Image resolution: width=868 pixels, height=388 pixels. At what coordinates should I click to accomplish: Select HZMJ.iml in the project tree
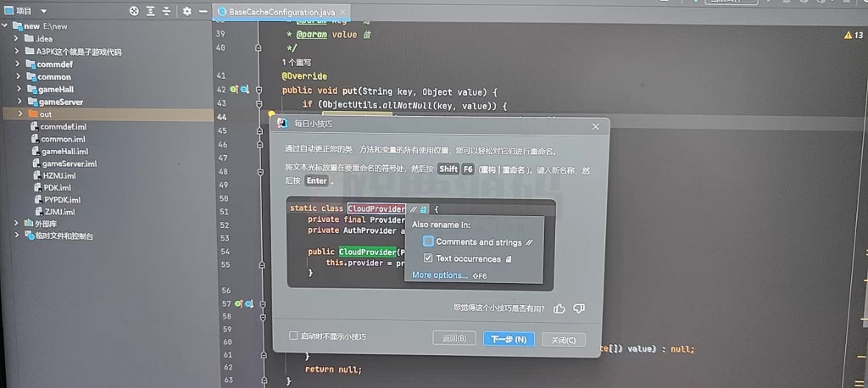(58, 175)
